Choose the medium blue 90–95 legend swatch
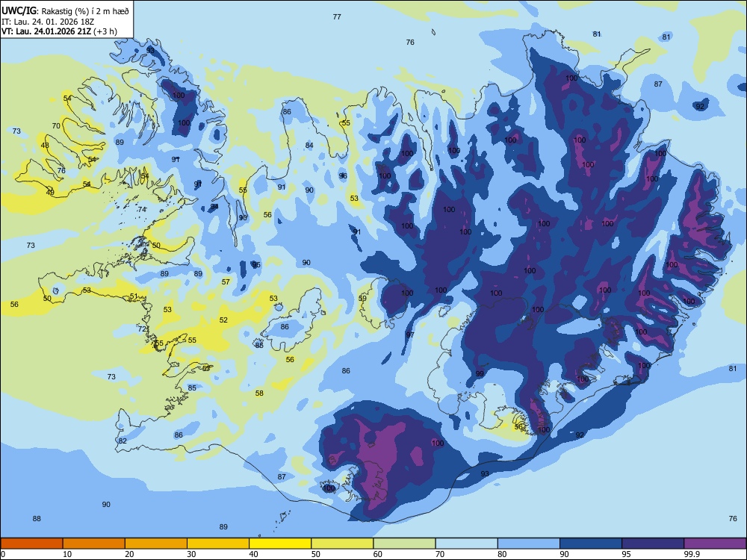 coord(591,544)
